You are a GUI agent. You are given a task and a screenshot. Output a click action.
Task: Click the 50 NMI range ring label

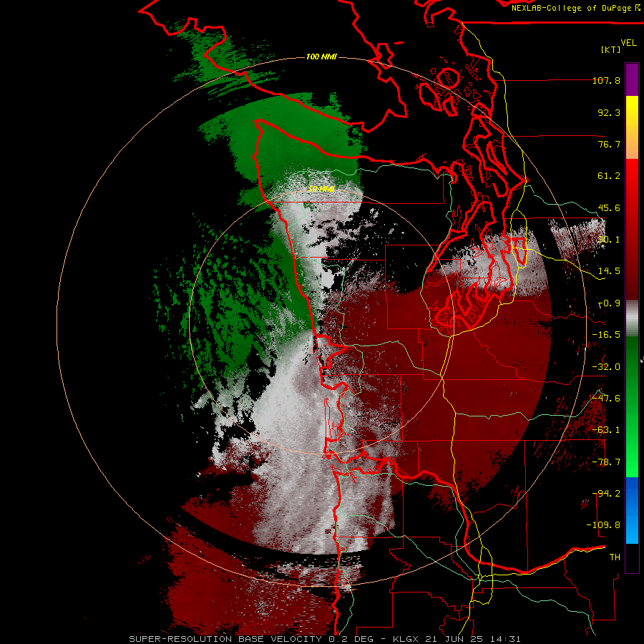click(321, 189)
